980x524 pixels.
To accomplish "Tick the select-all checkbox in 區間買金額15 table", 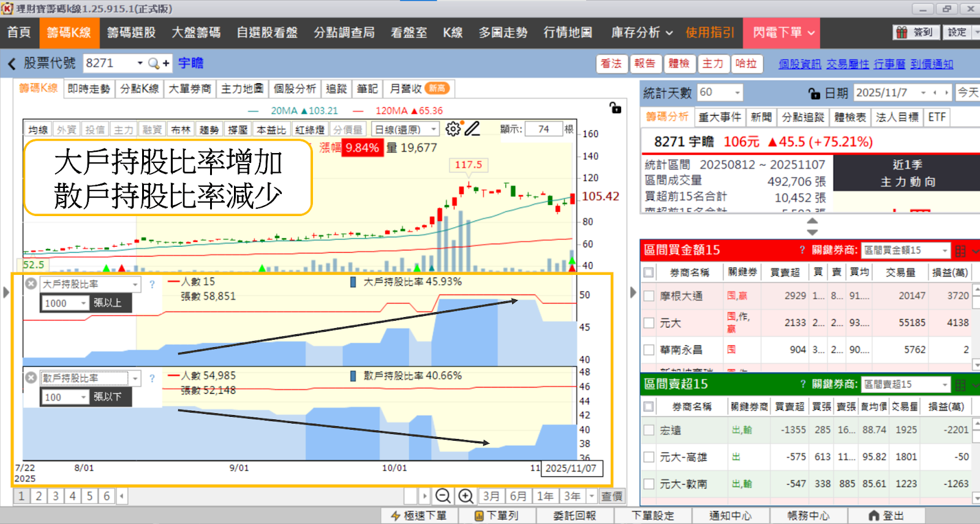I will click(649, 272).
